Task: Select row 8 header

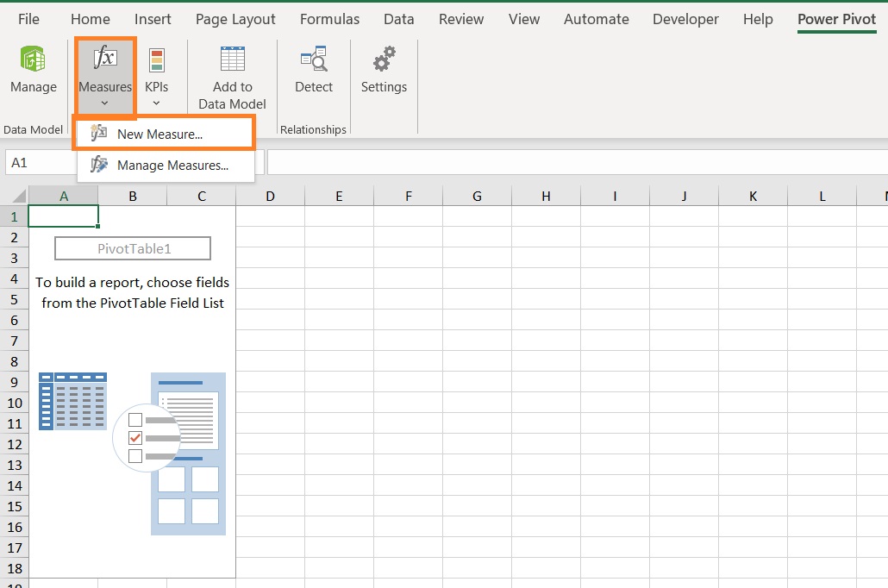Action: point(14,361)
